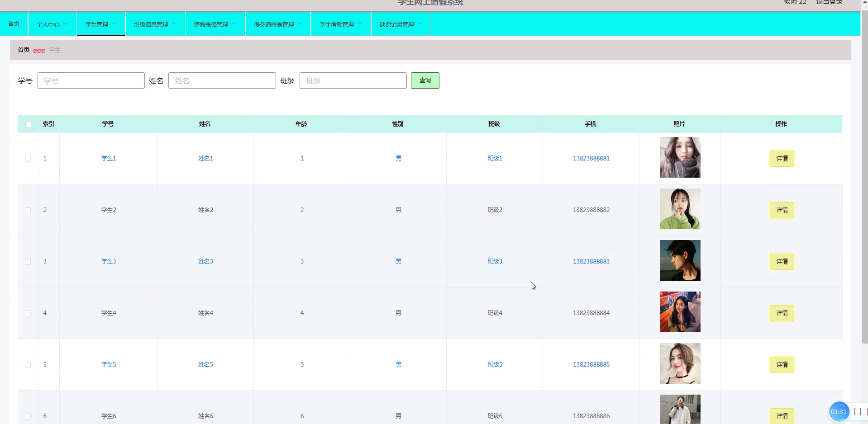
Task: Expand the 个人中心 dropdown arrow
Action: [66, 24]
